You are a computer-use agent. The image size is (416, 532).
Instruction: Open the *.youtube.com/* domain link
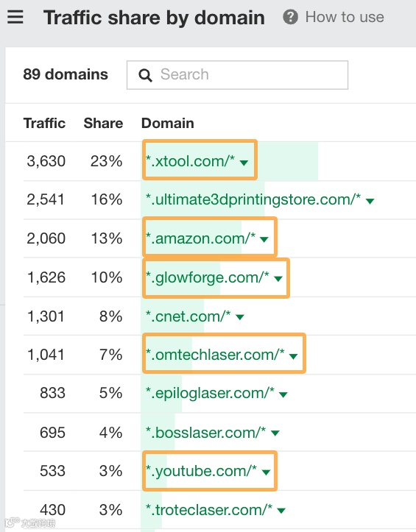(201, 471)
